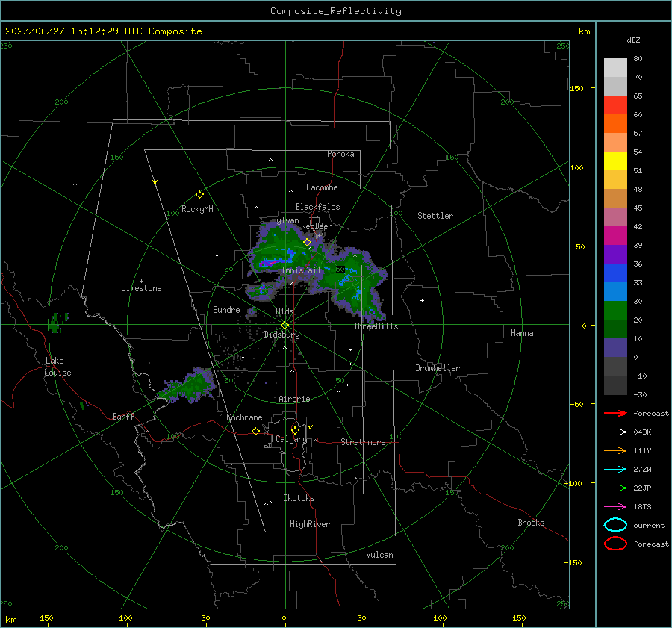The height and width of the screenshot is (628, 672).
Task: Click the Banff city label
Action: tap(123, 416)
